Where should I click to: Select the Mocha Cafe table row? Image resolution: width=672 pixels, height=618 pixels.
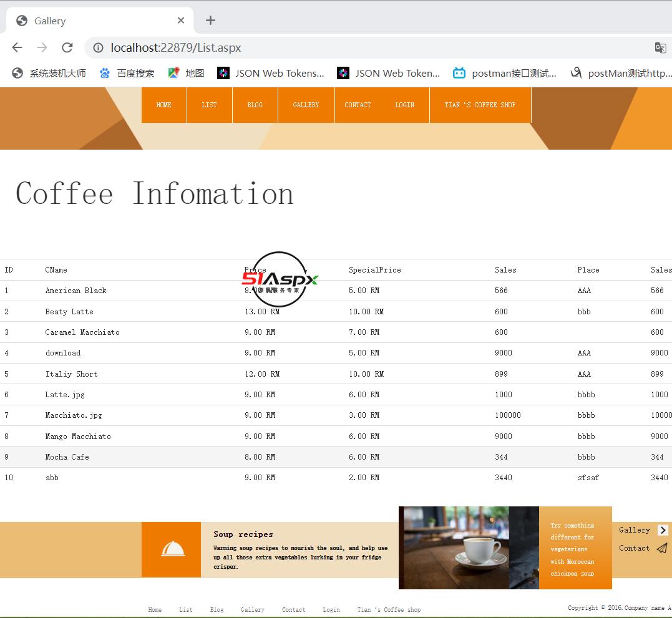(x=67, y=457)
